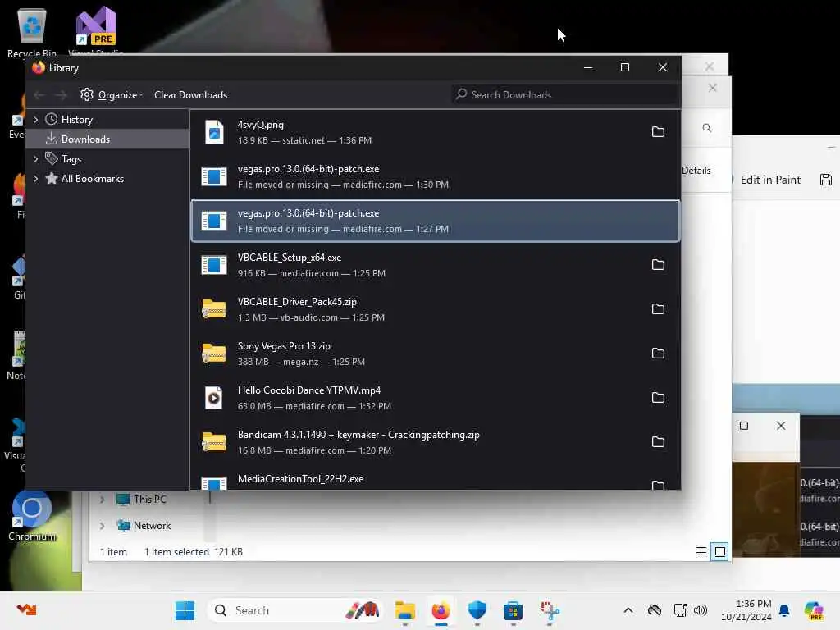Screen dimensions: 840x630
Task: Open notification bell in the system tray
Action: (784, 610)
